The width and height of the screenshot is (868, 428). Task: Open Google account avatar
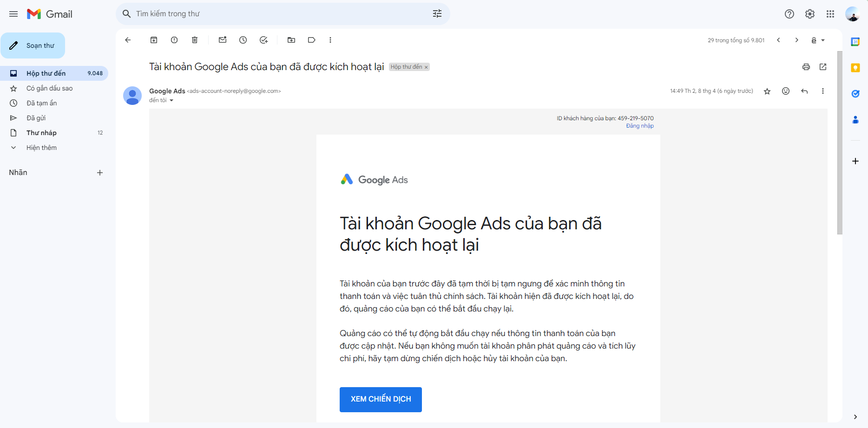point(853,14)
